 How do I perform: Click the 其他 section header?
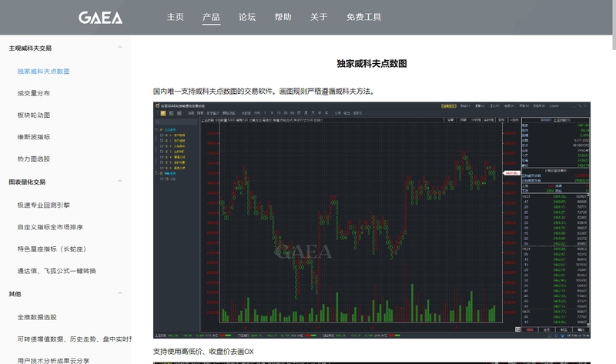[x=15, y=294]
